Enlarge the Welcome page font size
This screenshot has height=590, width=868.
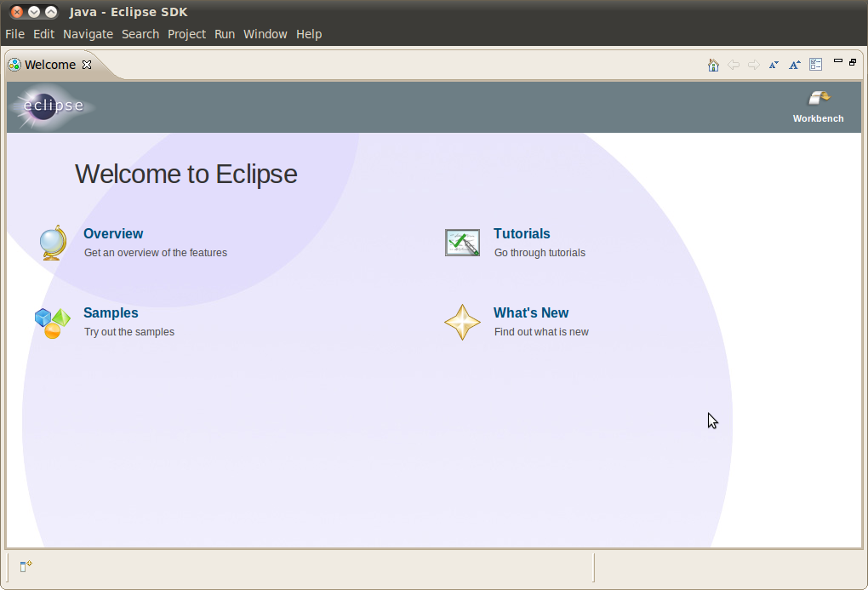pos(794,65)
